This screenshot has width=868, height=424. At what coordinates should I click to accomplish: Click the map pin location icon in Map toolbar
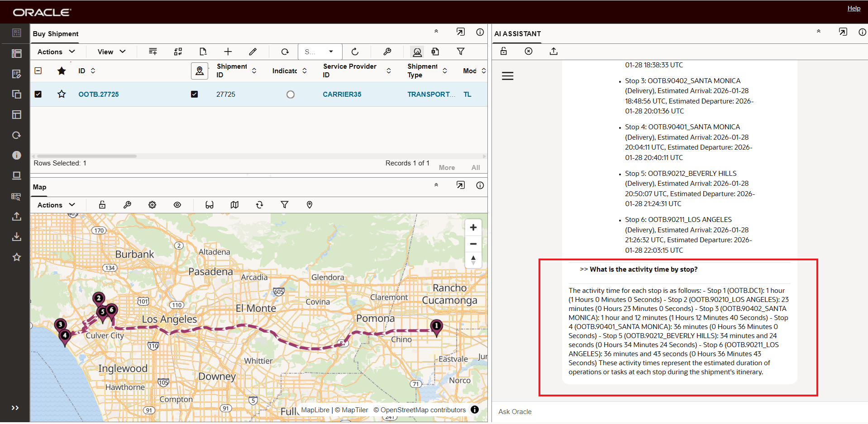click(310, 205)
